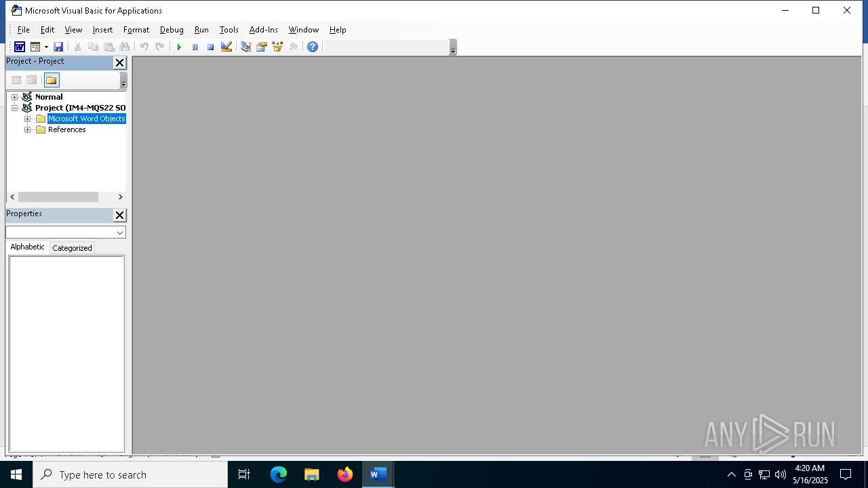Viewport: 868px width, 488px height.
Task: Expand the Microsoft Word Objects folder
Action: point(27,119)
